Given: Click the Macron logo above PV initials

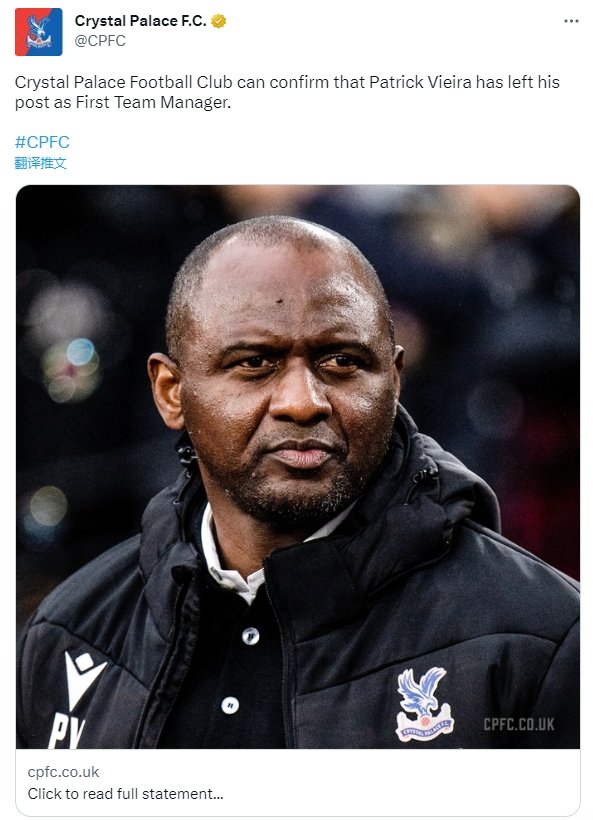Looking at the screenshot, I should [x=83, y=679].
